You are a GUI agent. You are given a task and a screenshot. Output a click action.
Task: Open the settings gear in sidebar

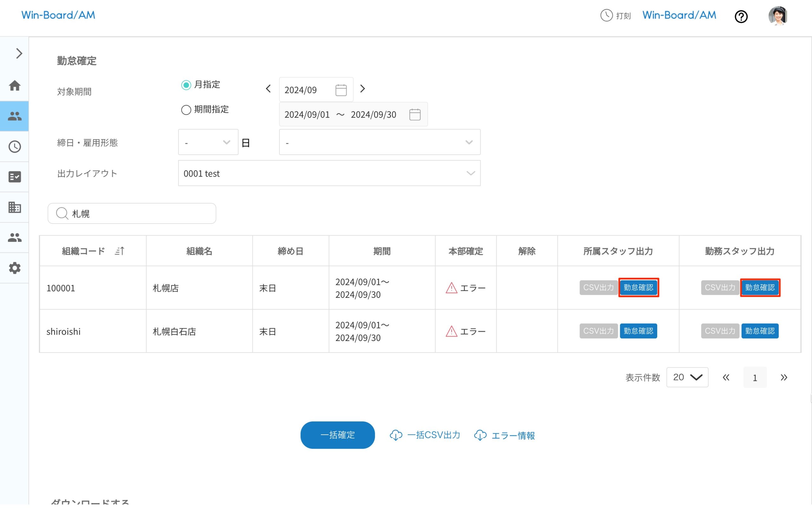click(15, 268)
